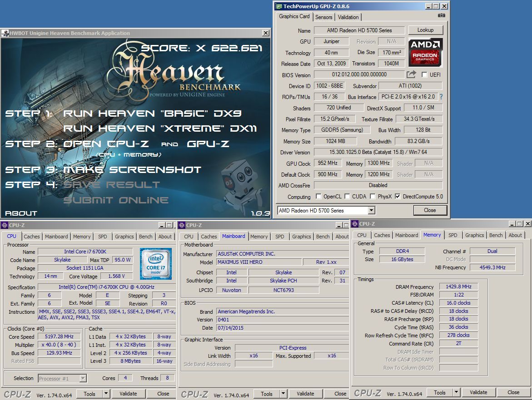Click the middle CPU-Z window title icon
The width and height of the screenshot is (532, 400).
(182, 225)
